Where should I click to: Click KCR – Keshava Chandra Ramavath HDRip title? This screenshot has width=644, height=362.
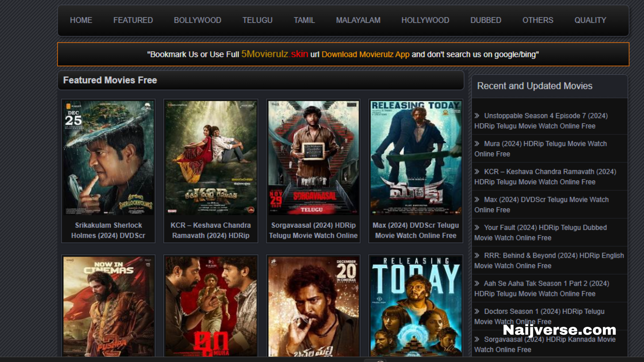[211, 230]
